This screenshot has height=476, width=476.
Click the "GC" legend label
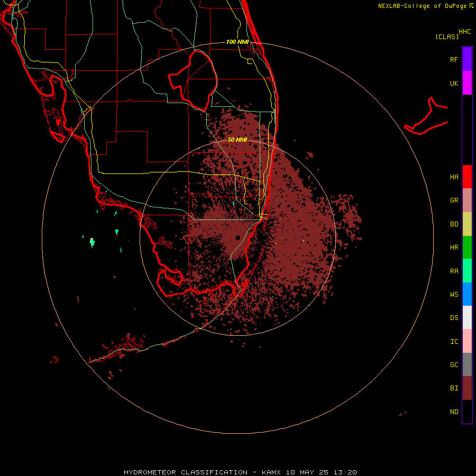[454, 364]
